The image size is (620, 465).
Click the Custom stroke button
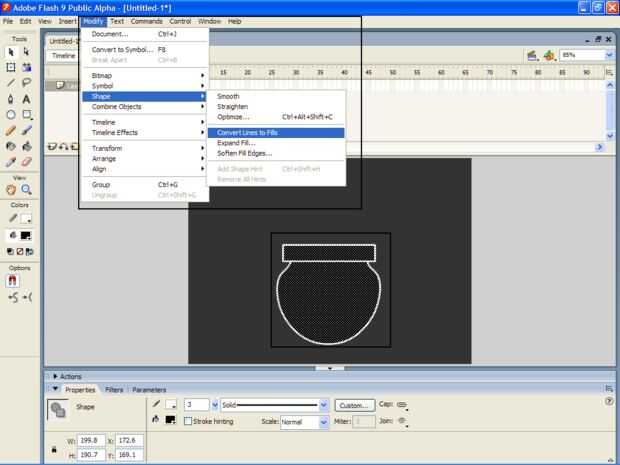tap(354, 405)
